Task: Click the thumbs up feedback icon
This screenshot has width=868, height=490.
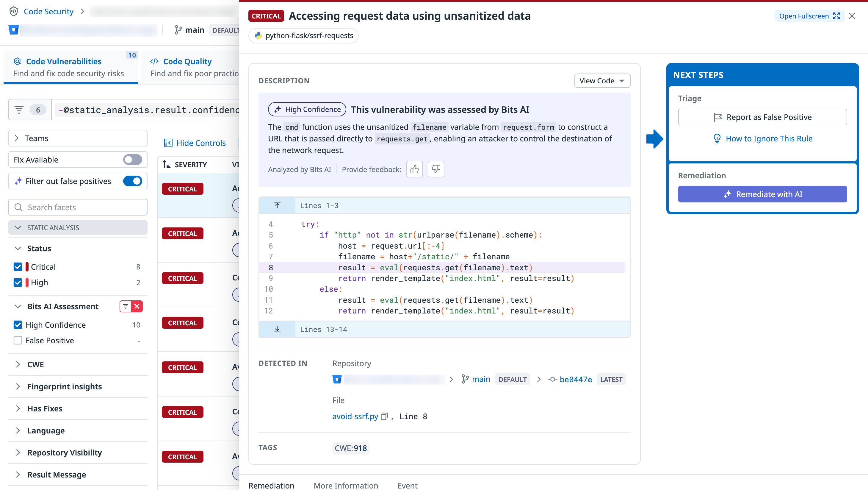Action: [x=414, y=169]
